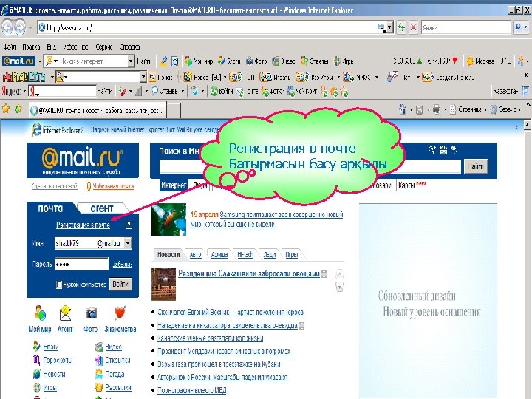
Task: Click Найти button beside main search field
Action: click(x=476, y=166)
